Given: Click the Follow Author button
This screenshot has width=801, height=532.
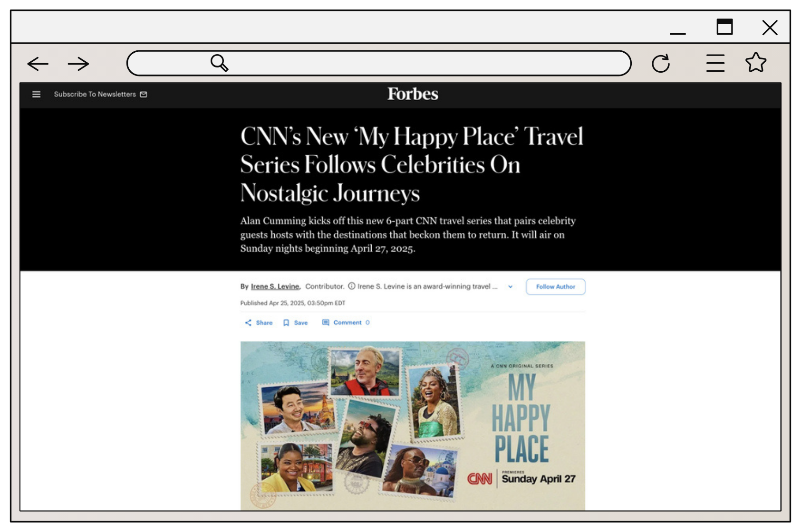Looking at the screenshot, I should pos(555,286).
